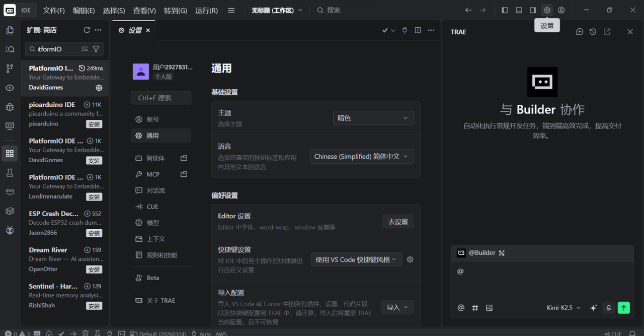
Task: Open TRAE chat in separate window
Action: click(607, 32)
